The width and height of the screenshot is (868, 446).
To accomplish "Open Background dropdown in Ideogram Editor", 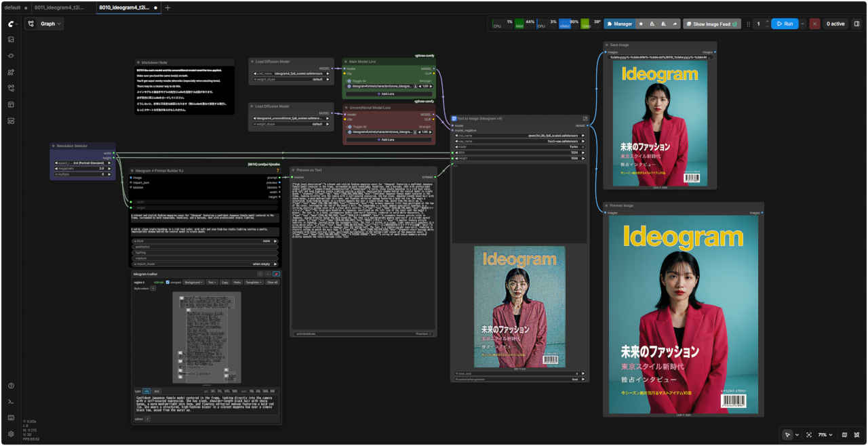I will click(194, 282).
